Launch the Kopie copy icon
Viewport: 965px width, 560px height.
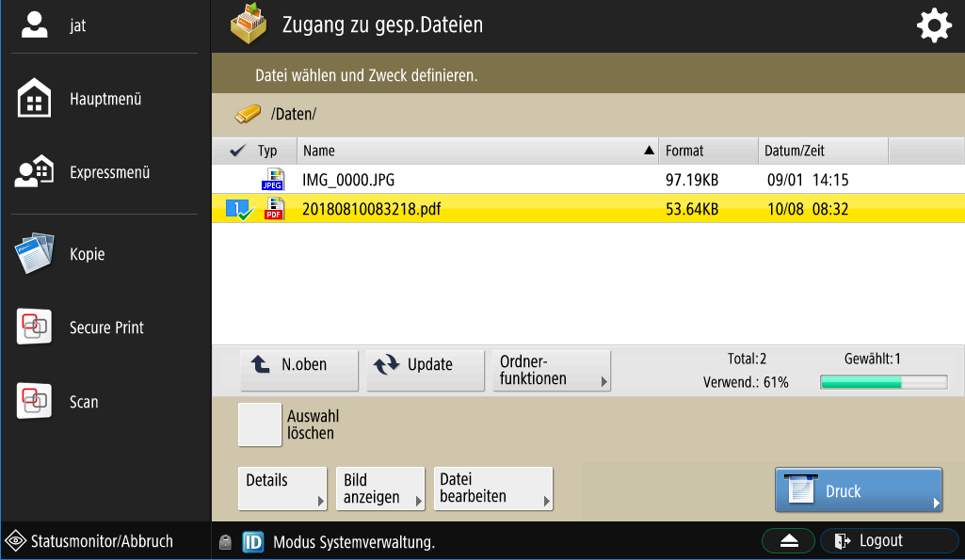(35, 253)
